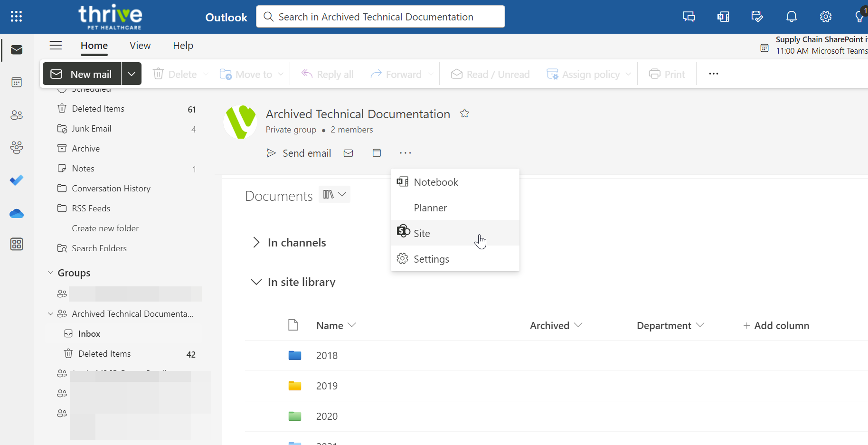
Task: Open OneDrive from the left rail
Action: (17, 214)
